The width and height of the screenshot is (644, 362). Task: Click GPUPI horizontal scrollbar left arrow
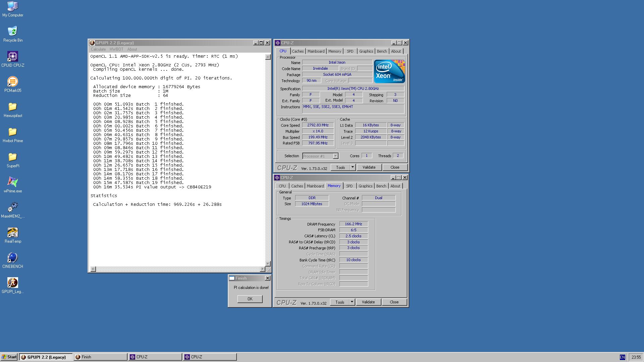93,269
